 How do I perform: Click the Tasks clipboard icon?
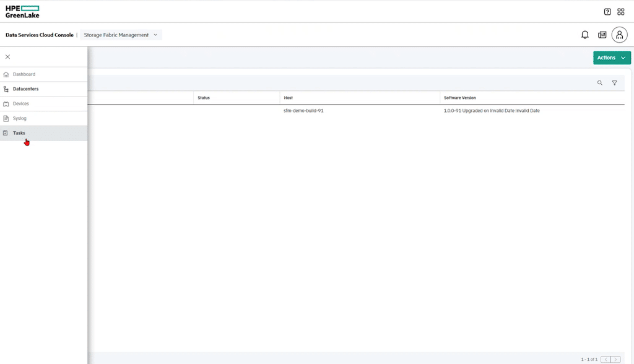pyautogui.click(x=5, y=133)
